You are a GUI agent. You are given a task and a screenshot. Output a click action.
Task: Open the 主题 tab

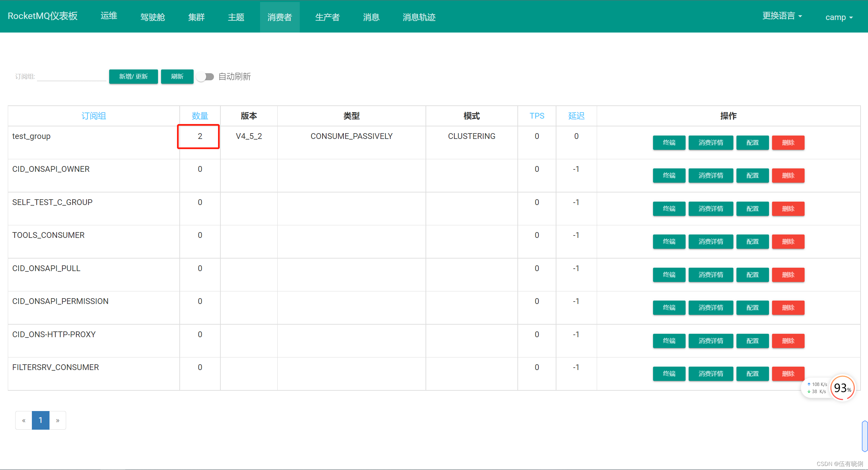tap(236, 17)
